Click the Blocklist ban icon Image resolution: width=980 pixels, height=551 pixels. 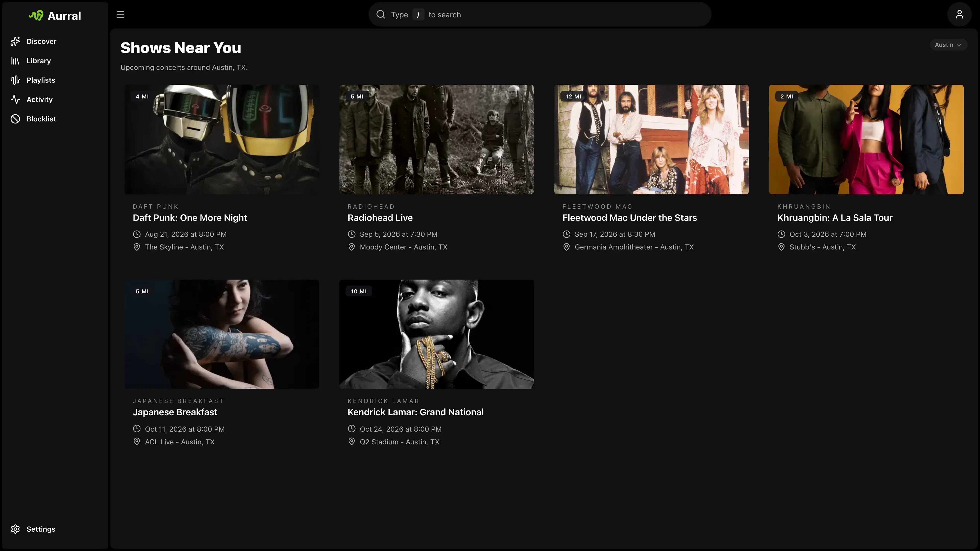coord(15,119)
